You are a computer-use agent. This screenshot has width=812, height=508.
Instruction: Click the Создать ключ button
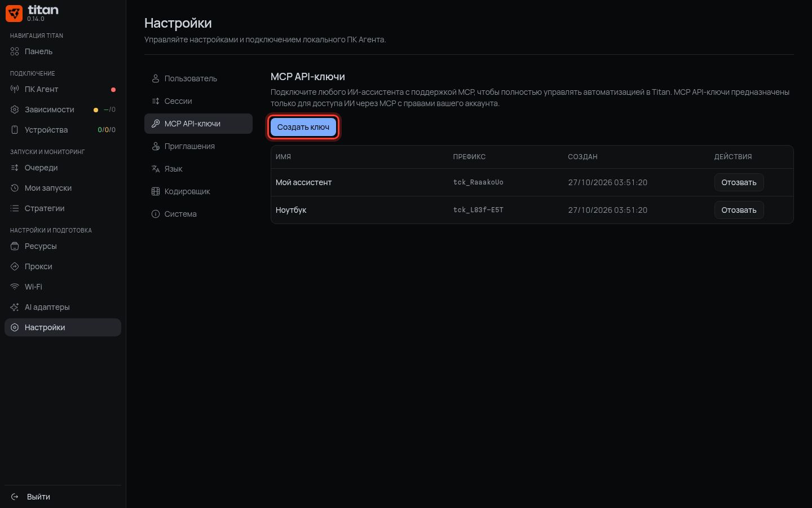coord(303,127)
